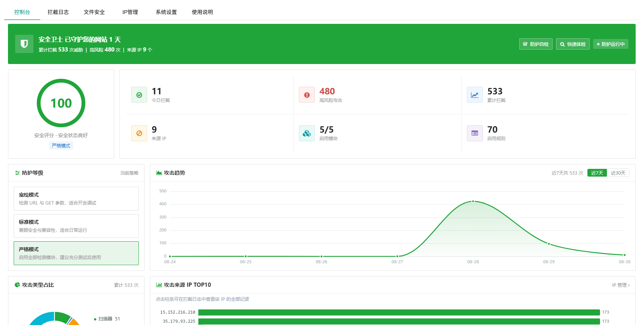
Task: Switch the attack trend to 近7天
Action: point(597,173)
